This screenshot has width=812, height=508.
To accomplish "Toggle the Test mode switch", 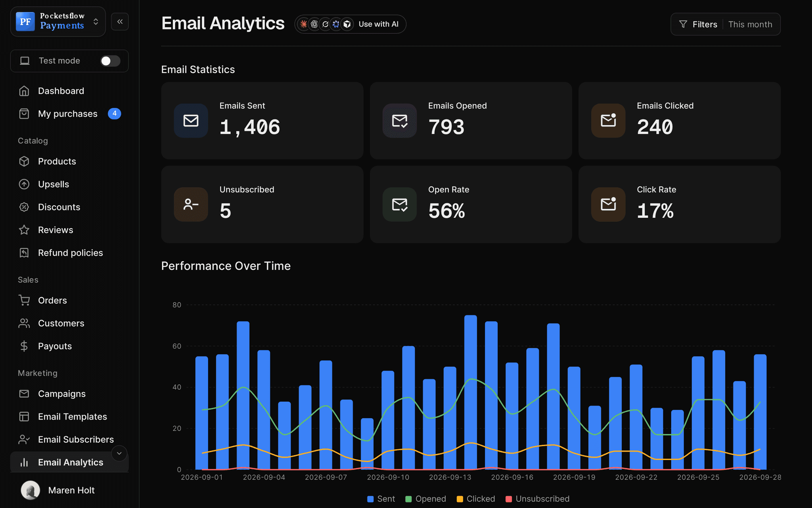I will click(110, 61).
